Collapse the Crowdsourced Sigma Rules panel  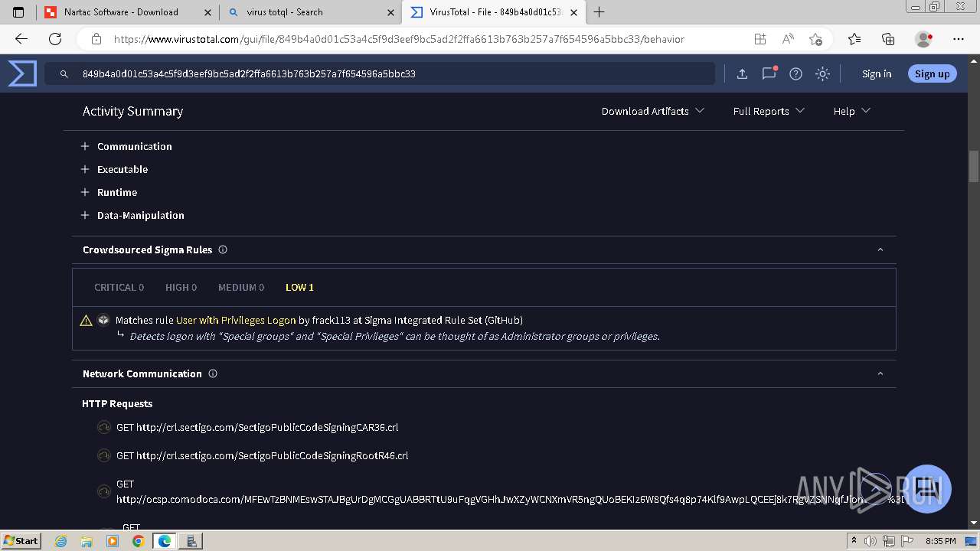pos(880,249)
